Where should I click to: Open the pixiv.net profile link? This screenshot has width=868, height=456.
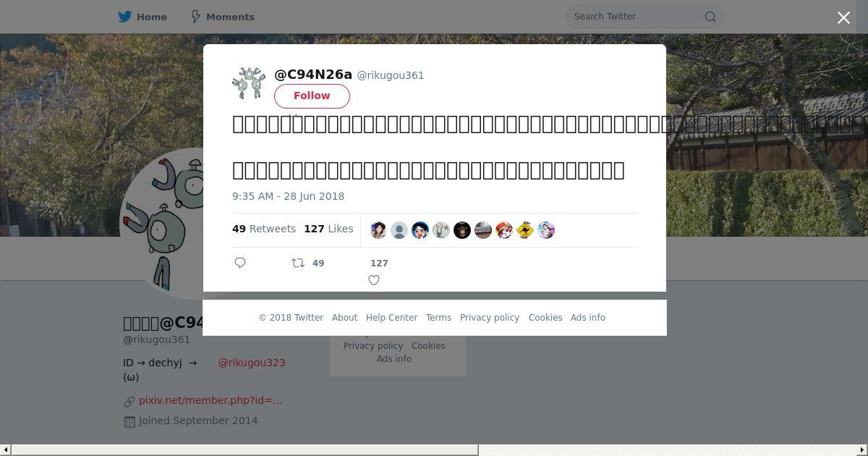tap(210, 400)
